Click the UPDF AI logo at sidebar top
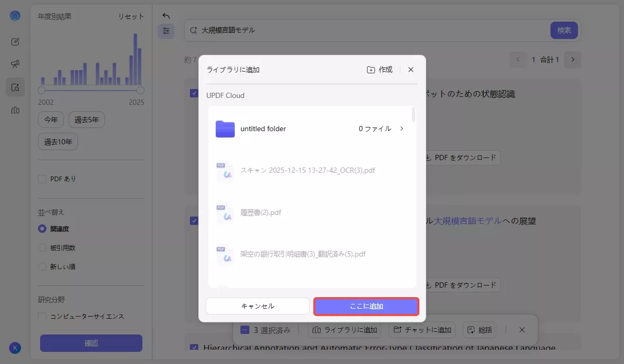Screen dimensions: 624x364 pyautogui.click(x=15, y=15)
